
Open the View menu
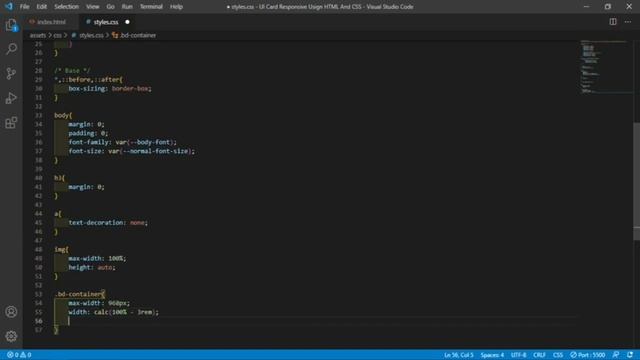93,7
